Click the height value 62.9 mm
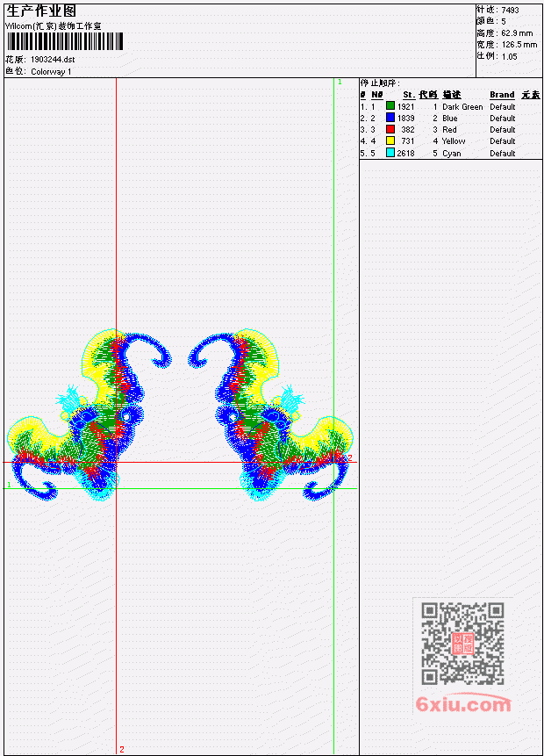544x756 pixels. pyautogui.click(x=517, y=33)
